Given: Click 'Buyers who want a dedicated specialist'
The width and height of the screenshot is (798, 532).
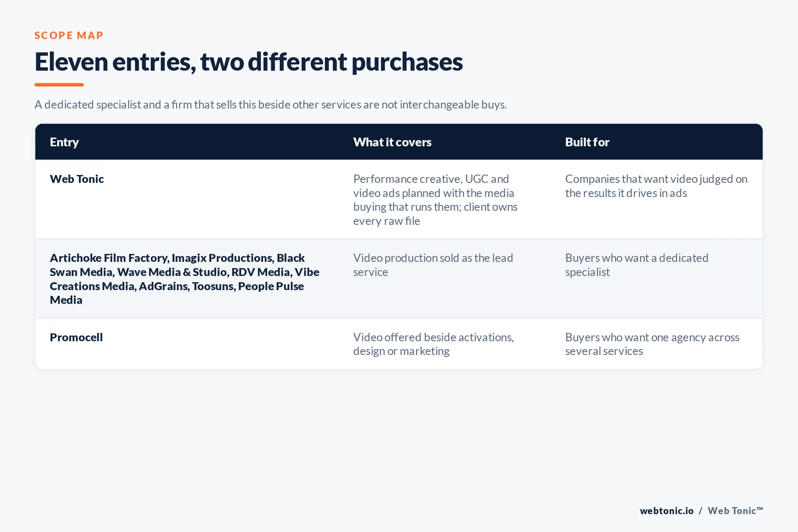Looking at the screenshot, I should (636, 265).
